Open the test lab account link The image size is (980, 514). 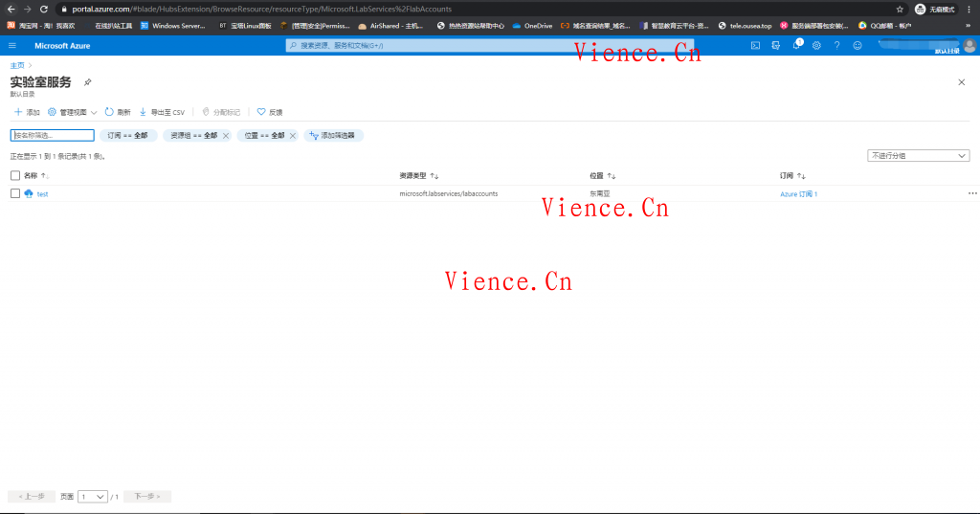click(42, 193)
